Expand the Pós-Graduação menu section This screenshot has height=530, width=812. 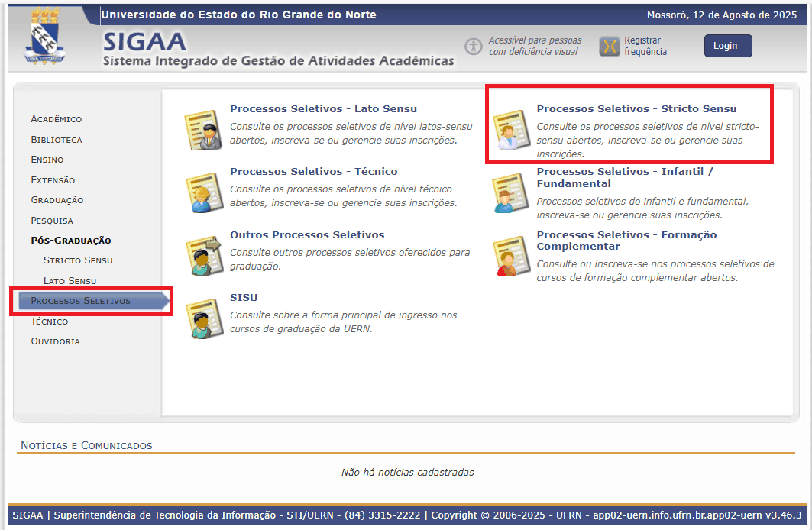point(71,241)
